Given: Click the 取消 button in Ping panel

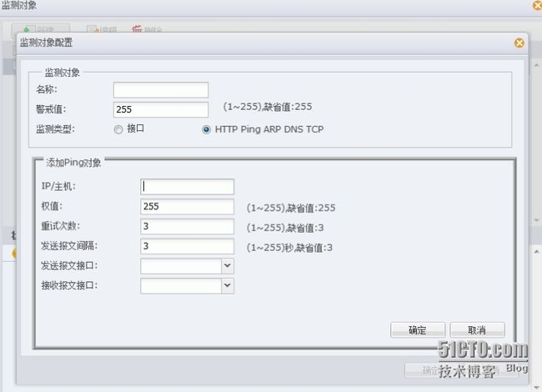Looking at the screenshot, I should pyautogui.click(x=477, y=329).
